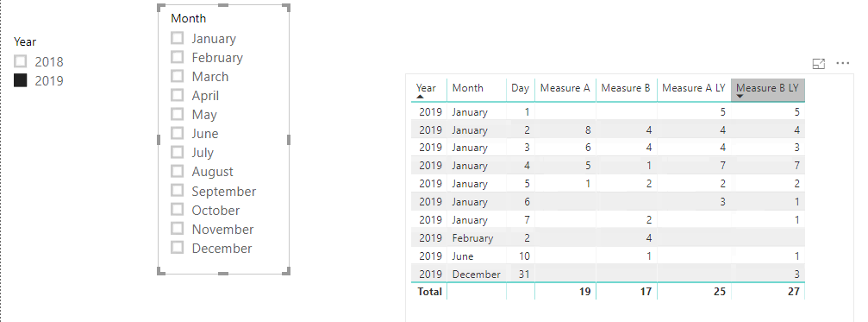Click the Year slicer title
868x322 pixels.
[25, 41]
